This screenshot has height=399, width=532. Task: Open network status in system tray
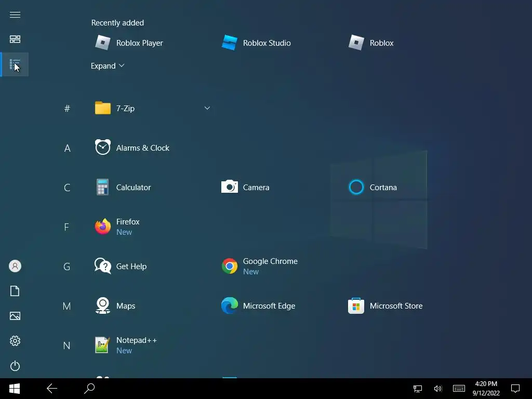click(418, 389)
